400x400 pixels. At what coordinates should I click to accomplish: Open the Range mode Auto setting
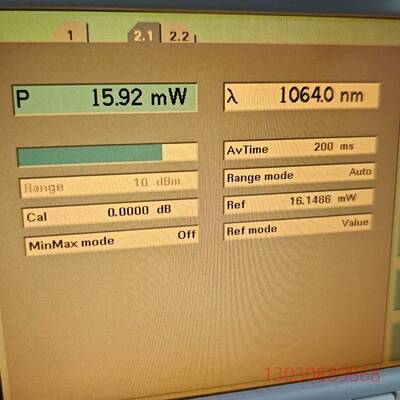[299, 175]
